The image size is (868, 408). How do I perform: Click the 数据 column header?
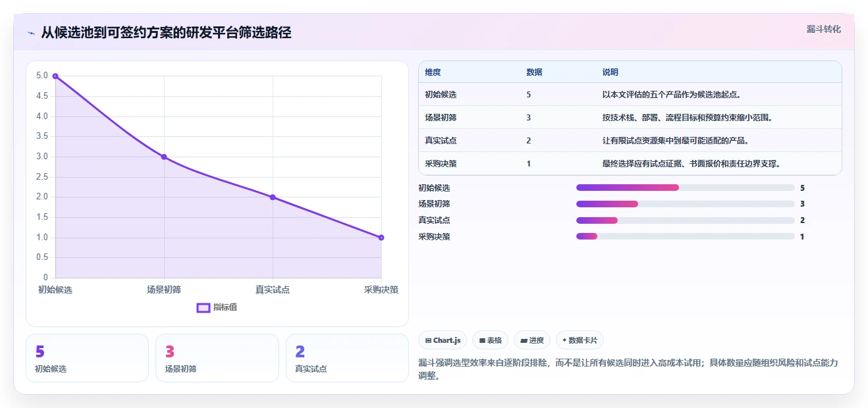click(534, 72)
